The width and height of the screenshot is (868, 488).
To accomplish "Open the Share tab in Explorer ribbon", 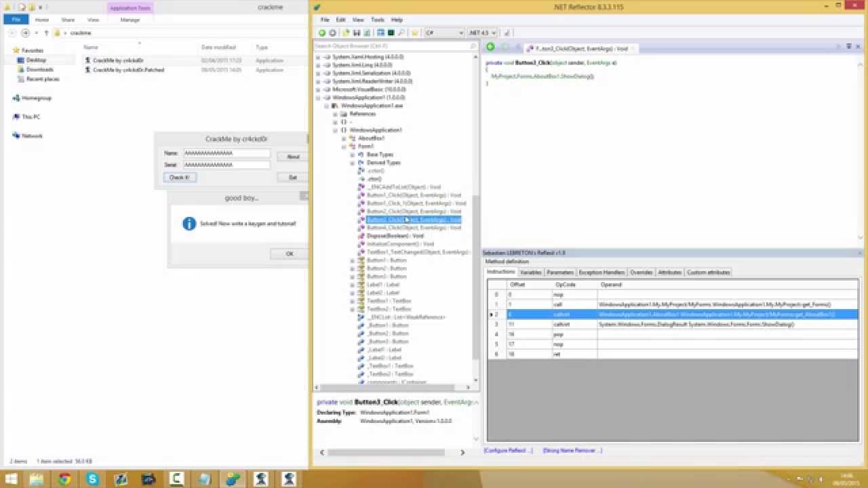I will (x=68, y=20).
